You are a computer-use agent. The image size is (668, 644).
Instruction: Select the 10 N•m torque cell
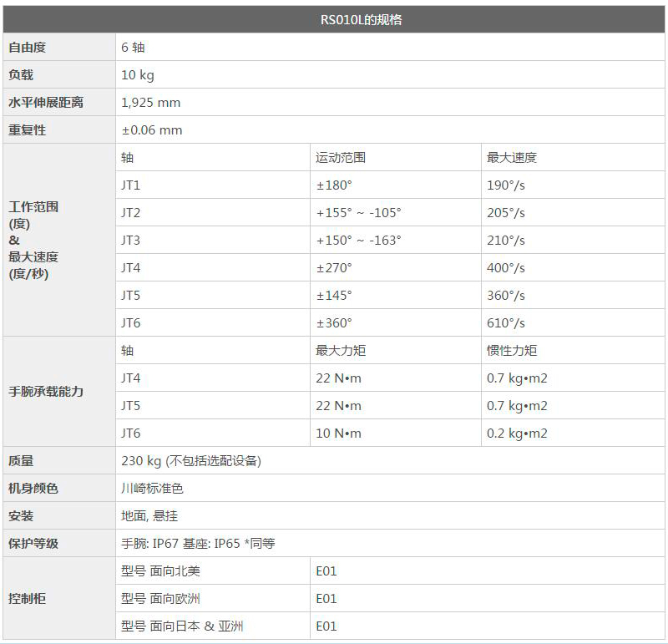coord(338,433)
